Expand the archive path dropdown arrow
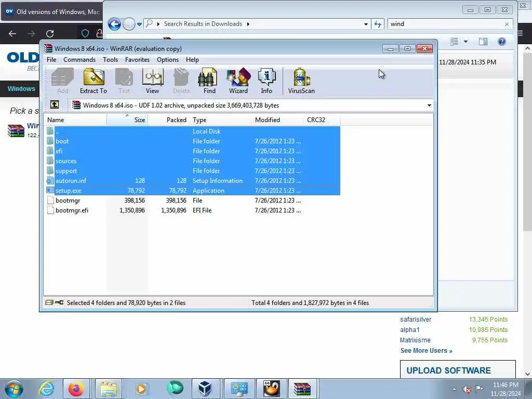The height and width of the screenshot is (399, 532). [x=429, y=105]
